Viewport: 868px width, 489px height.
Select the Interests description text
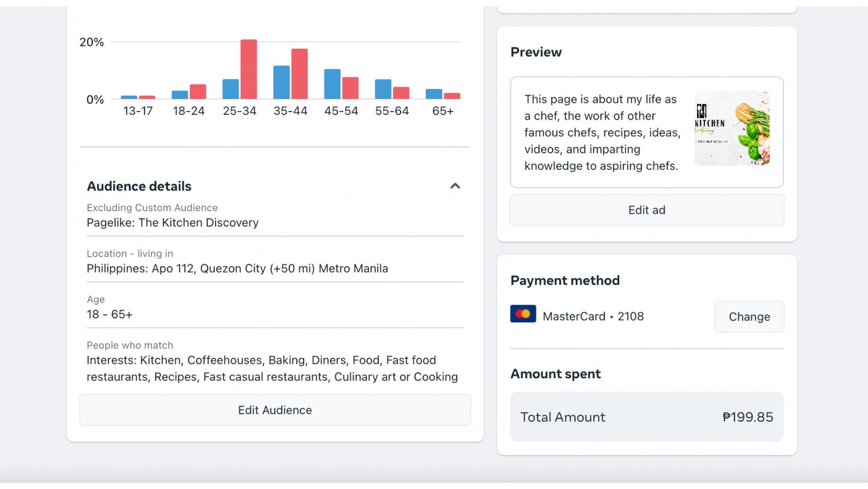pyautogui.click(x=272, y=368)
